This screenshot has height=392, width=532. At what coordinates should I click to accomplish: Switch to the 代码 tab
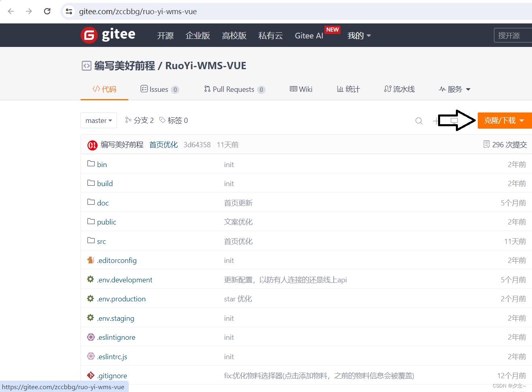(x=104, y=89)
